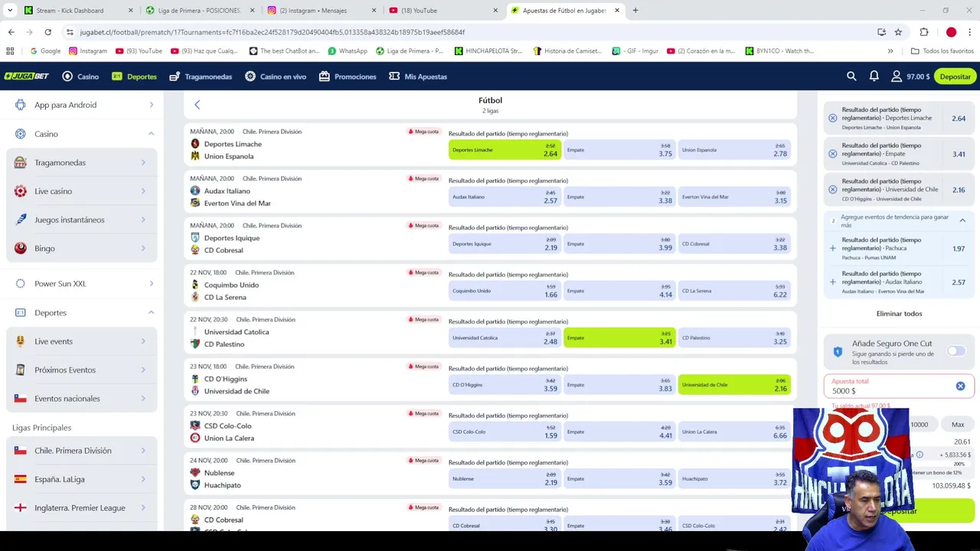This screenshot has width=980, height=551.
Task: Open the WhatsApp bookmark
Action: pos(348,51)
